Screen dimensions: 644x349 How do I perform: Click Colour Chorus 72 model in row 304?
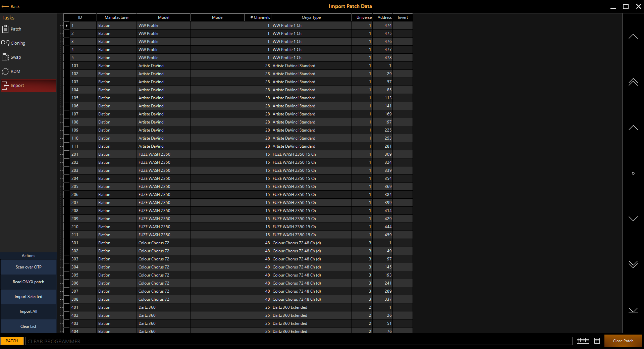pos(164,267)
